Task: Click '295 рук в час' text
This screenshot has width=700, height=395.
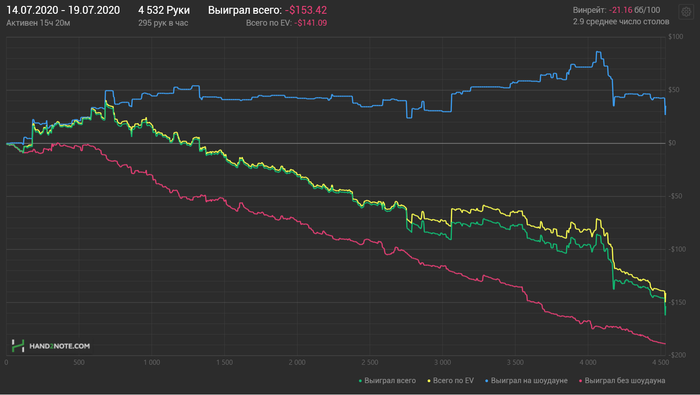Action: coord(163,23)
